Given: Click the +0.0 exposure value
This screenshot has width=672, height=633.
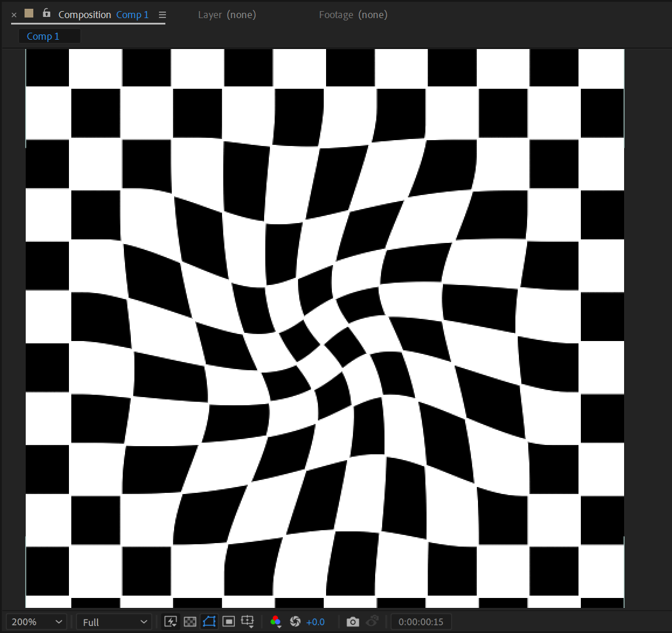Looking at the screenshot, I should pos(316,622).
